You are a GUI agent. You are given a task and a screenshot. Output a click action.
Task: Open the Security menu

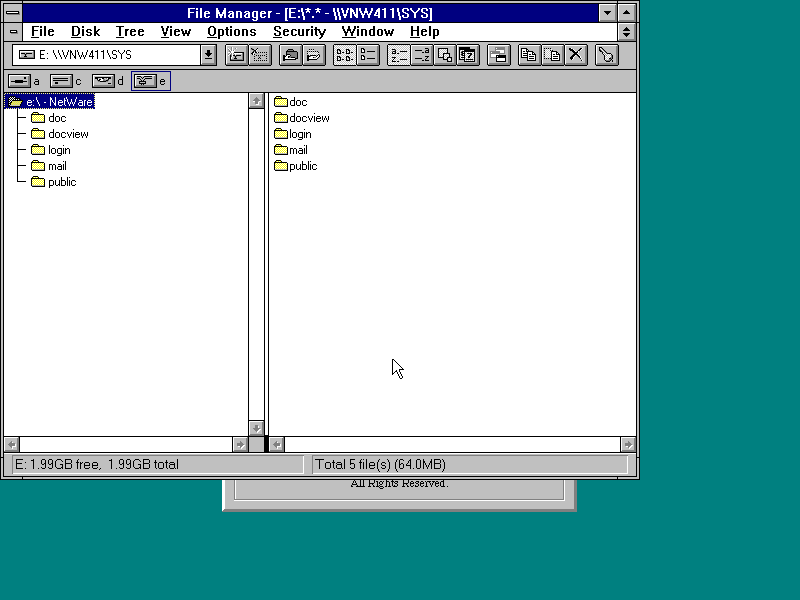coord(299,32)
